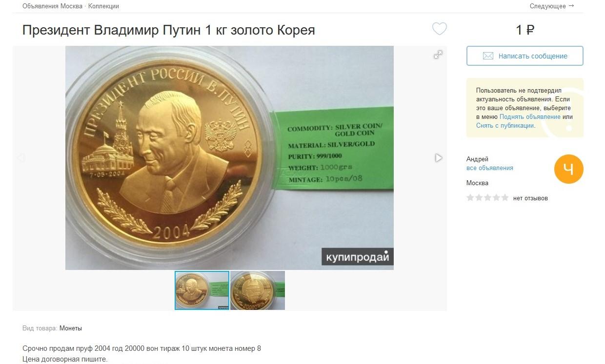Viewport: 605px width, 364px height.
Task: Click the envelope icon in message button
Action: [488, 56]
